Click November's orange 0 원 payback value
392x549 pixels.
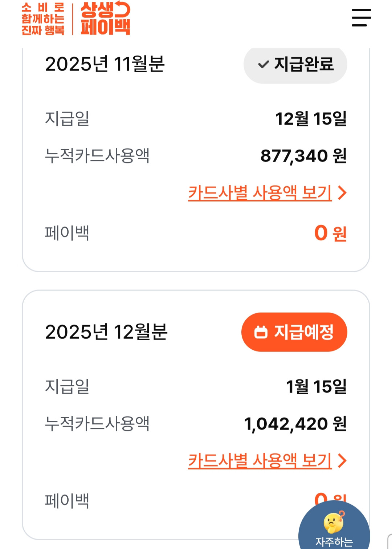tap(330, 233)
